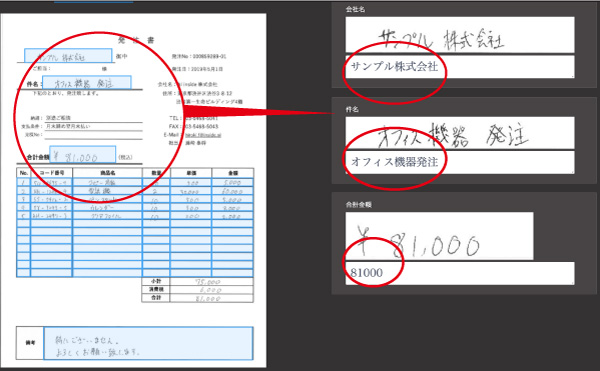Click highlighted company name box on the order form
This screenshot has width=600, height=371.
click(x=68, y=56)
